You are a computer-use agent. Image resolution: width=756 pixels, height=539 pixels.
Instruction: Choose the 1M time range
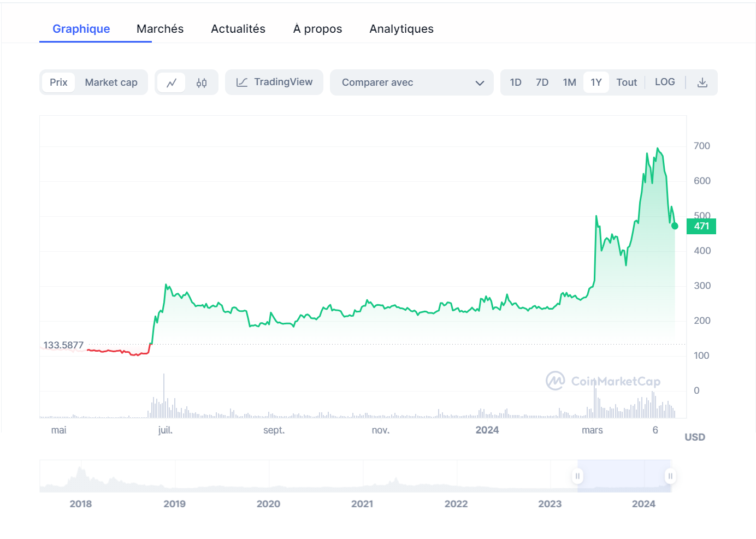(x=569, y=82)
